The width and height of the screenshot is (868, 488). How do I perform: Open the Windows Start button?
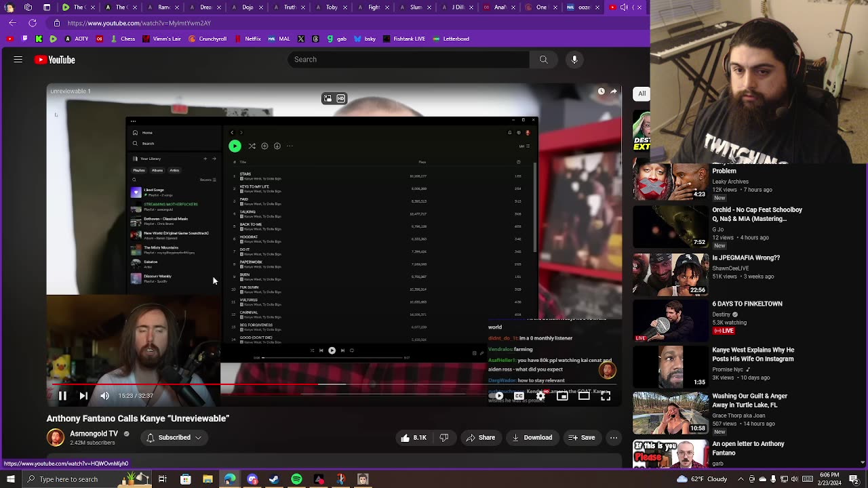(10, 479)
